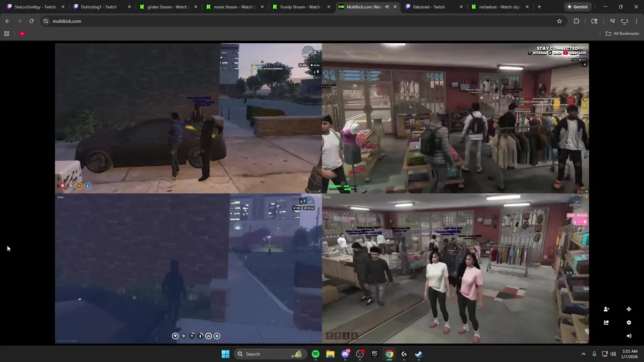Image resolution: width=644 pixels, height=362 pixels.
Task: Open Epic Games Launcher from taskbar
Action: (x=374, y=354)
